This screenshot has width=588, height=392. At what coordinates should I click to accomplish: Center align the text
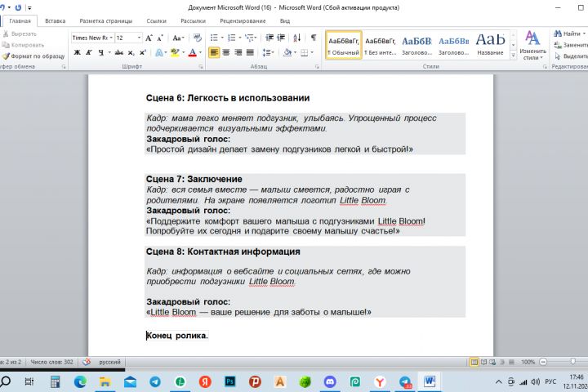point(226,52)
